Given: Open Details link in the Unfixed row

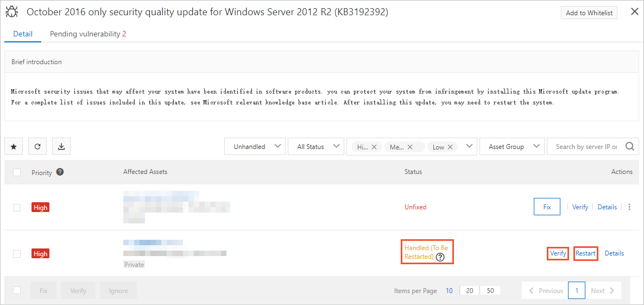Looking at the screenshot, I should (x=607, y=207).
